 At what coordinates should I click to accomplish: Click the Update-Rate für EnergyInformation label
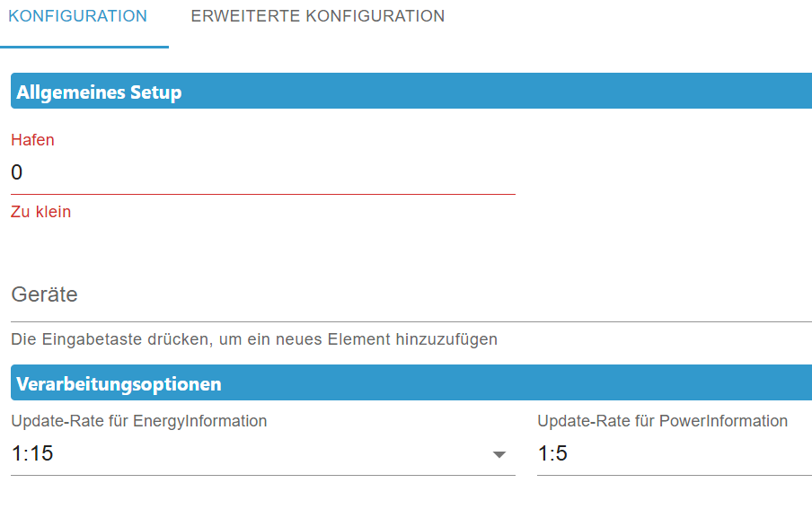tap(139, 421)
